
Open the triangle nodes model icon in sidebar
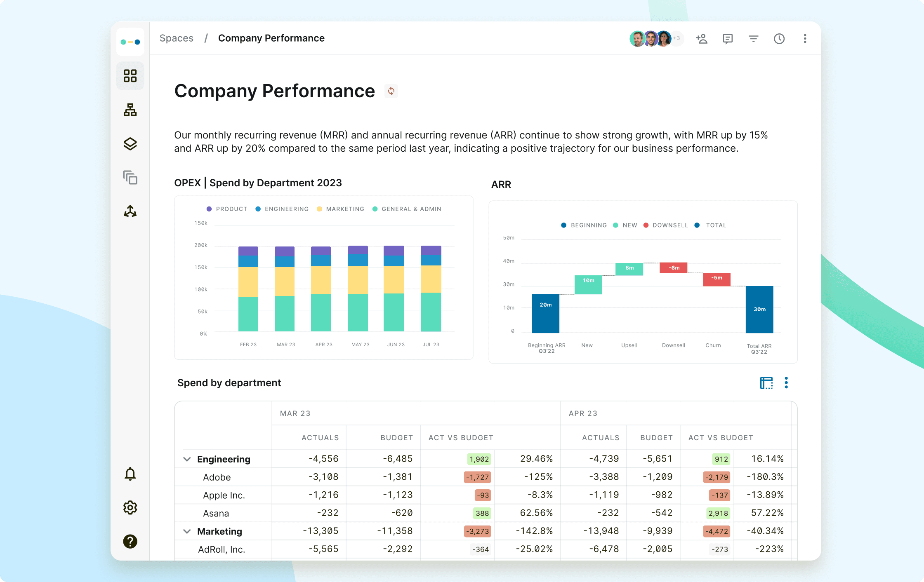click(x=130, y=211)
